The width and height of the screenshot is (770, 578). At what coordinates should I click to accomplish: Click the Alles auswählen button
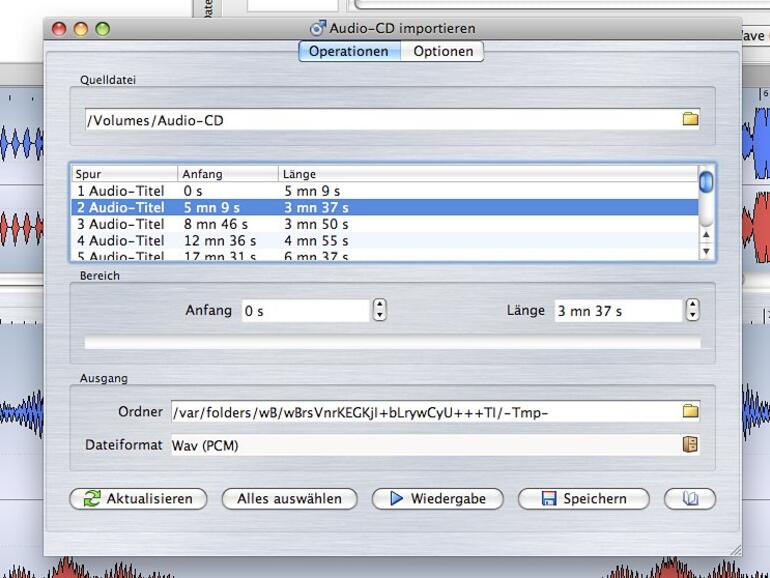coord(289,499)
